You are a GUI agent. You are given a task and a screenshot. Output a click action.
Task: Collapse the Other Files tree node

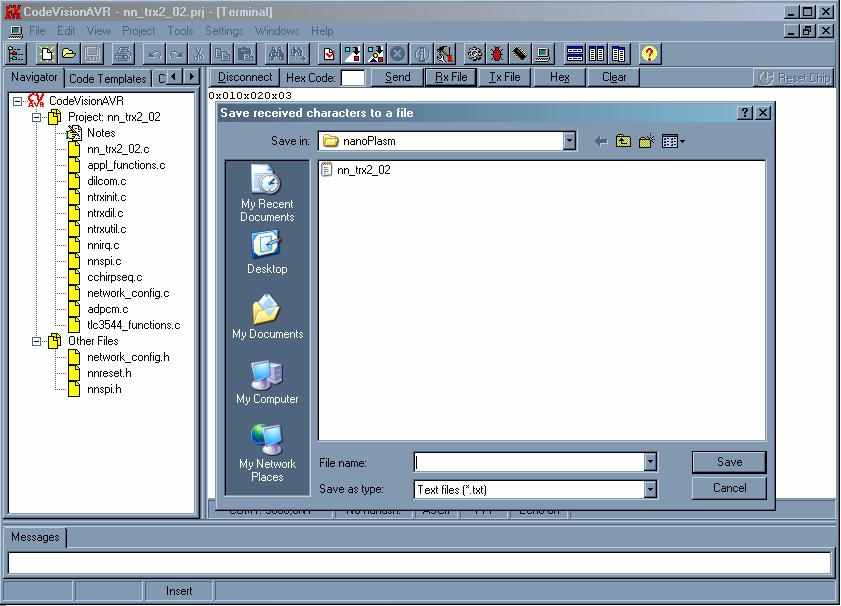click(x=36, y=341)
